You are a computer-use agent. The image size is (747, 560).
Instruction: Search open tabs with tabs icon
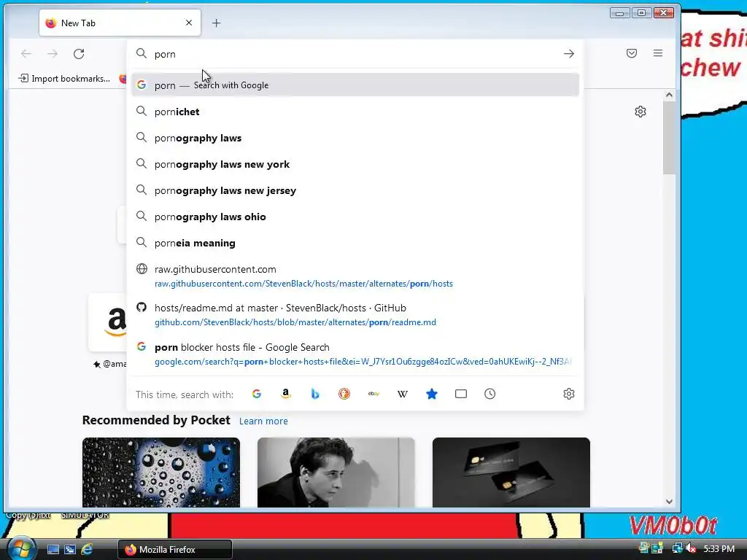click(x=461, y=394)
